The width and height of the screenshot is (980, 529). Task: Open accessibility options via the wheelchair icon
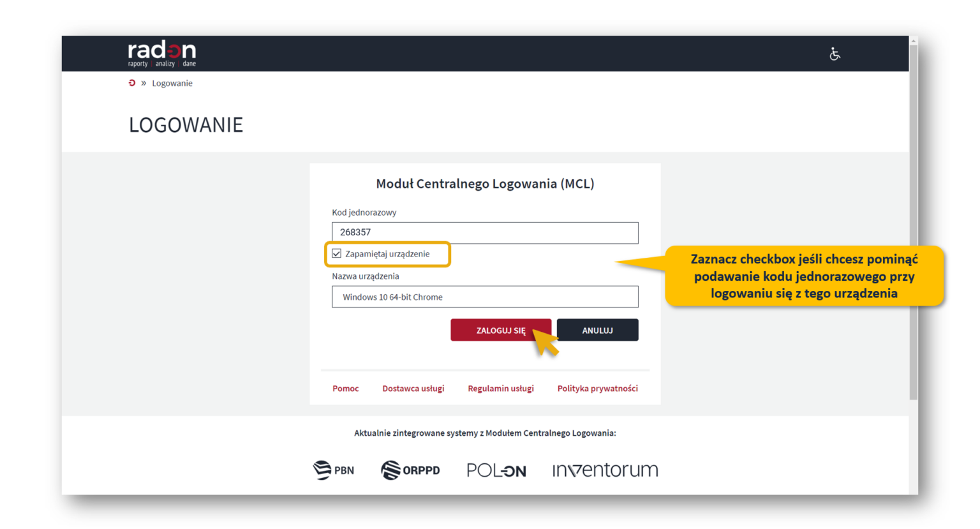coord(835,54)
